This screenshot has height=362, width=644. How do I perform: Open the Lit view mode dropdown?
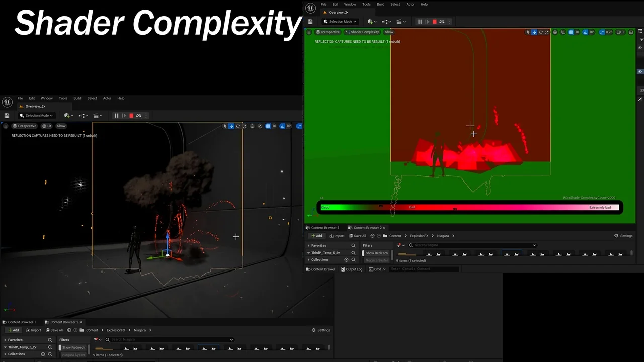(47, 126)
